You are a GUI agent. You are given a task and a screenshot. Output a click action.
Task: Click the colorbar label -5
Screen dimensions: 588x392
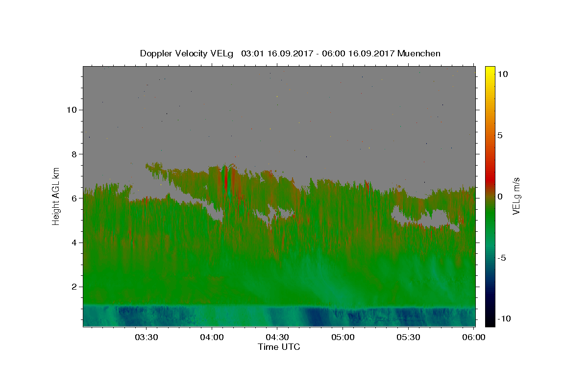coord(503,258)
